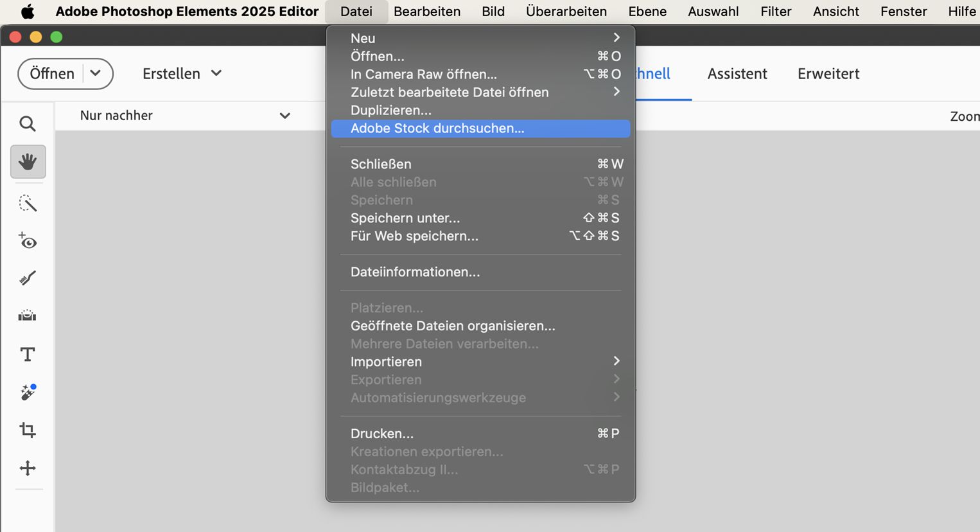Screen dimensions: 980x532
Task: Open the Bearbeiten menu
Action: tap(427, 12)
